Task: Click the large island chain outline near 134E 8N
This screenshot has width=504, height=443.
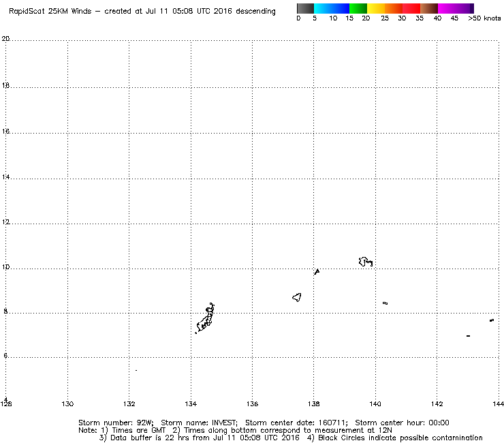Action: coord(205,318)
